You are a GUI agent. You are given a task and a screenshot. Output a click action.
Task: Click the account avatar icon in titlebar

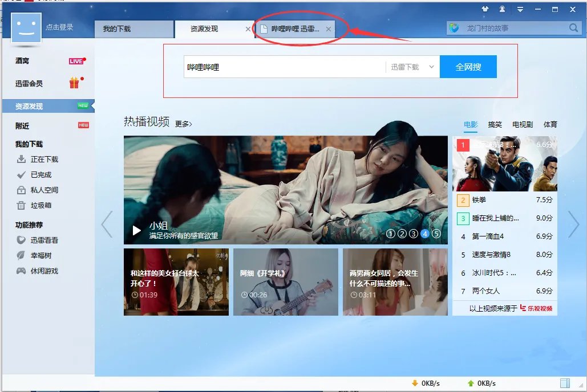pyautogui.click(x=503, y=9)
